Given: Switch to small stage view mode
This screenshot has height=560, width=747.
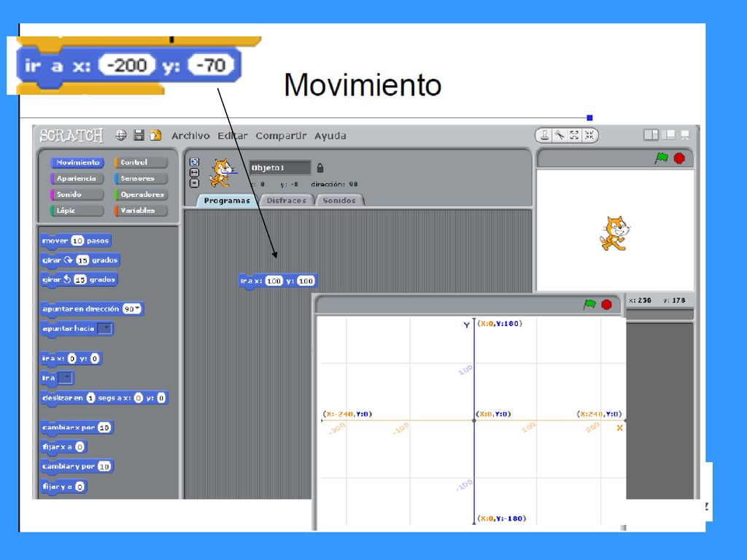Looking at the screenshot, I should [651, 135].
